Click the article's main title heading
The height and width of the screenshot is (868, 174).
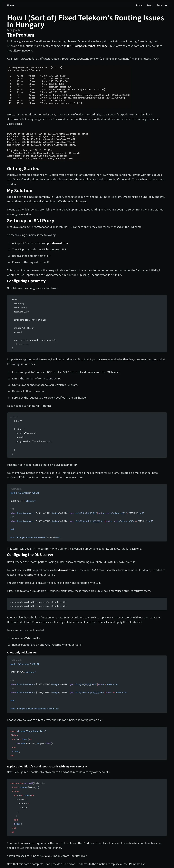click(86, 21)
